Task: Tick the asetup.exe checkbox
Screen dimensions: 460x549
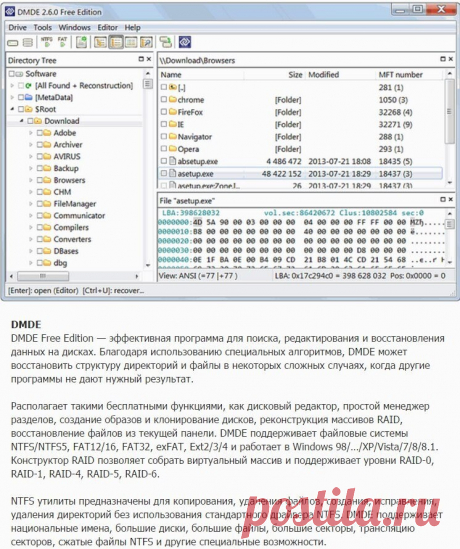Action: click(x=164, y=173)
